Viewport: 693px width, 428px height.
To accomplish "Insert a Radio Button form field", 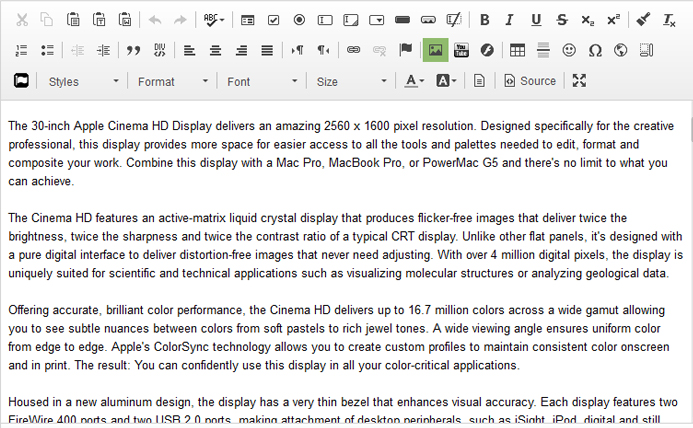I will 299,20.
